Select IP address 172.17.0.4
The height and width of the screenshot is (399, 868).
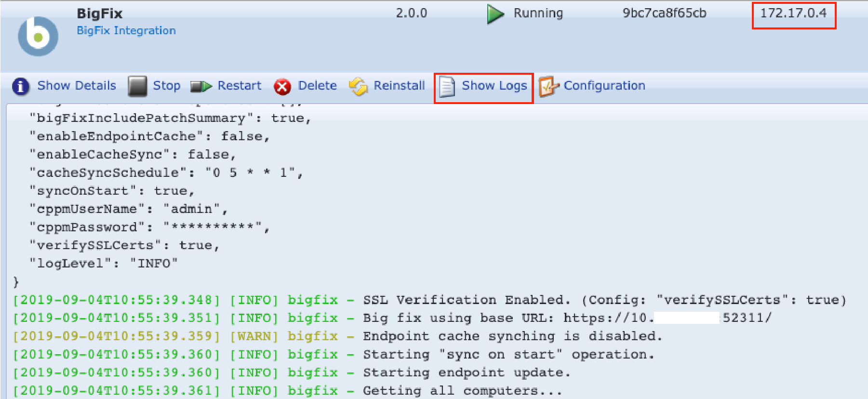click(793, 13)
